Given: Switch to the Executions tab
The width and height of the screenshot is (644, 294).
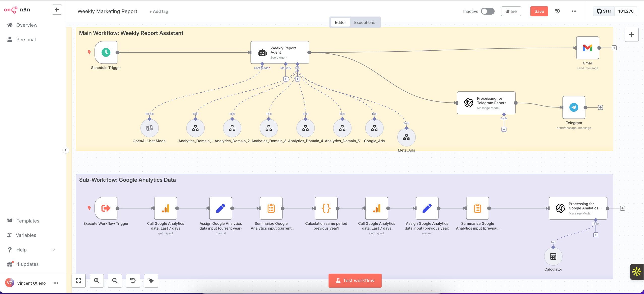Looking at the screenshot, I should (365, 22).
